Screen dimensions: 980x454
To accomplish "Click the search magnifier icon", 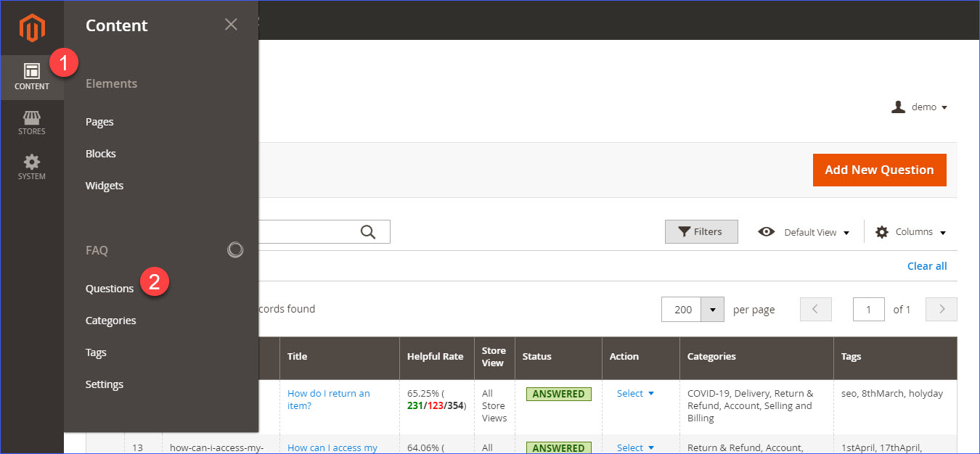I will [x=368, y=231].
